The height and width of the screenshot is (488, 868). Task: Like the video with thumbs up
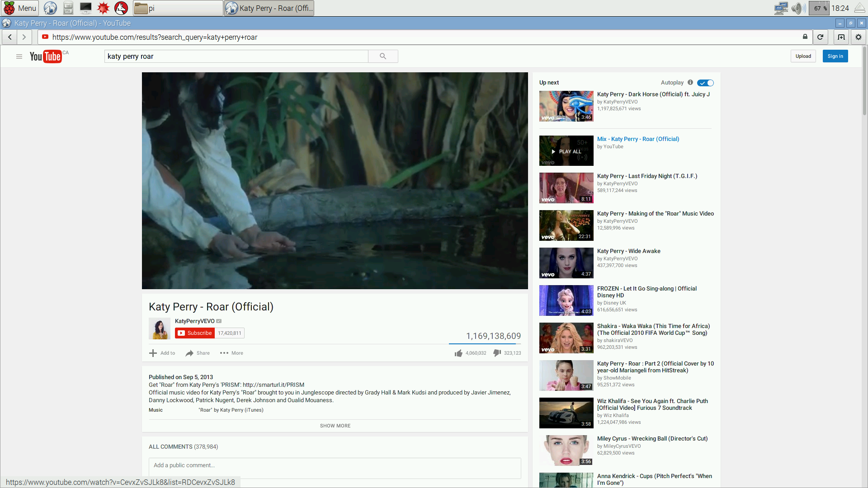pyautogui.click(x=458, y=353)
